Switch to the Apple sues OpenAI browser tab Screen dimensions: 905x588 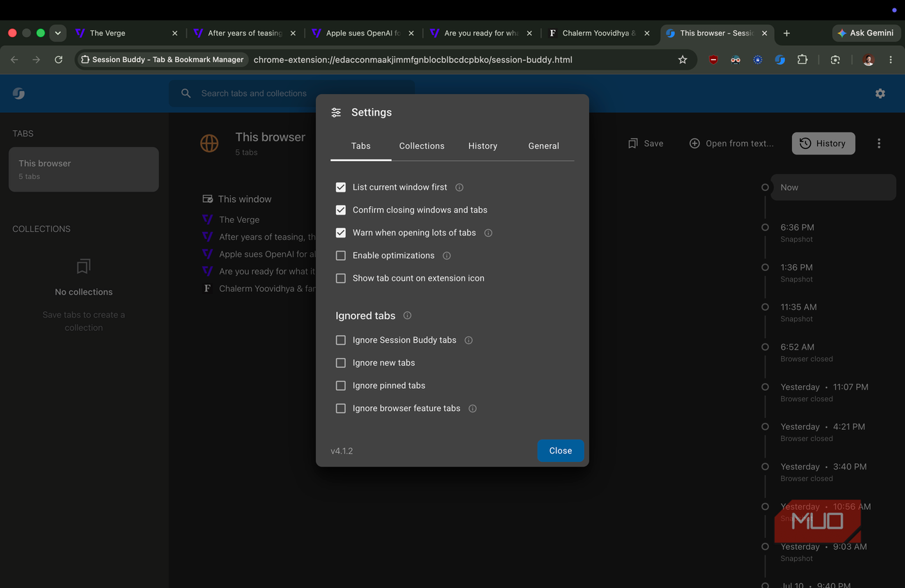(363, 33)
